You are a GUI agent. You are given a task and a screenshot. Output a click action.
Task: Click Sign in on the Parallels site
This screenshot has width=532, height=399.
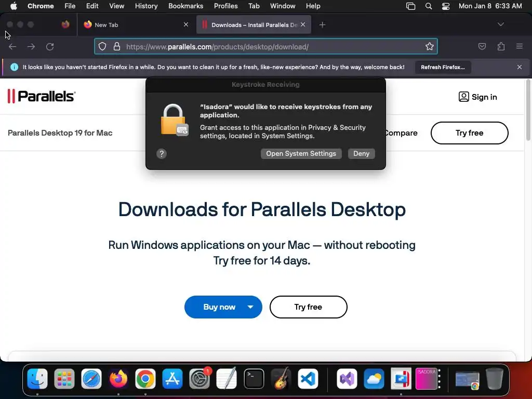pyautogui.click(x=478, y=97)
